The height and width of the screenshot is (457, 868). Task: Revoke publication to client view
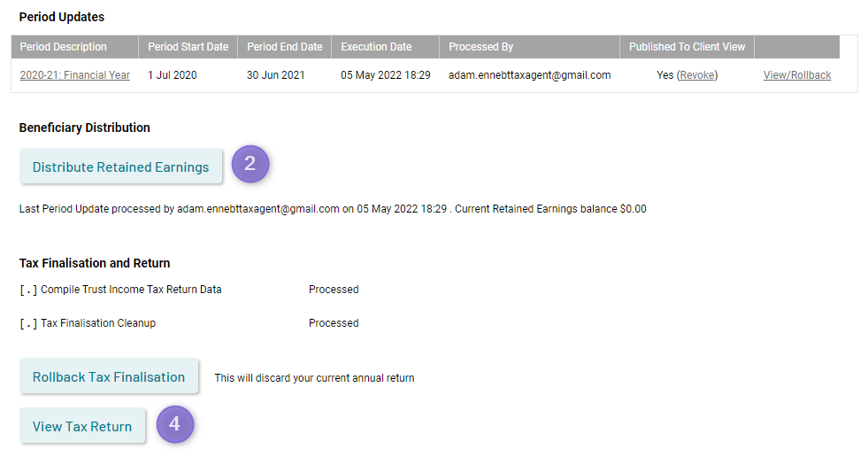tap(697, 75)
